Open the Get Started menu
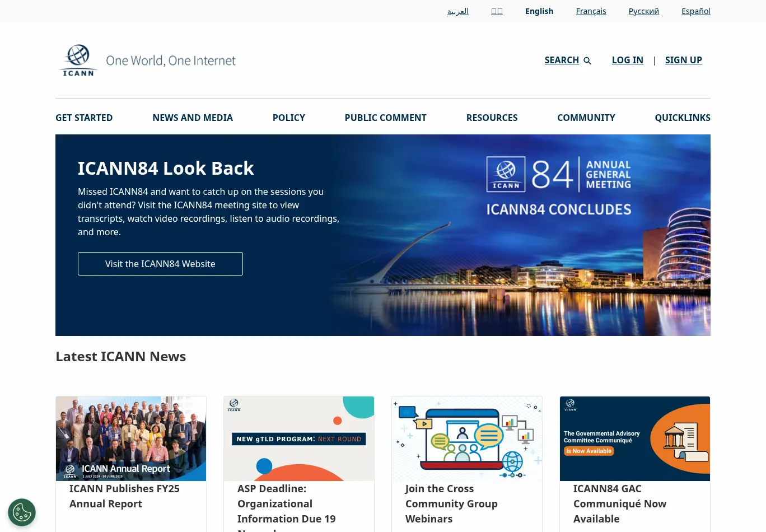 pos(84,118)
